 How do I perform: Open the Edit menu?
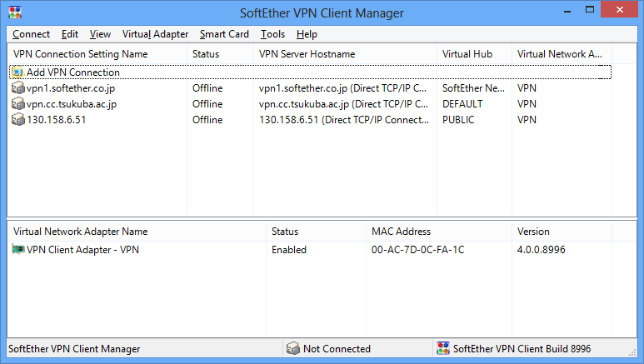click(70, 34)
